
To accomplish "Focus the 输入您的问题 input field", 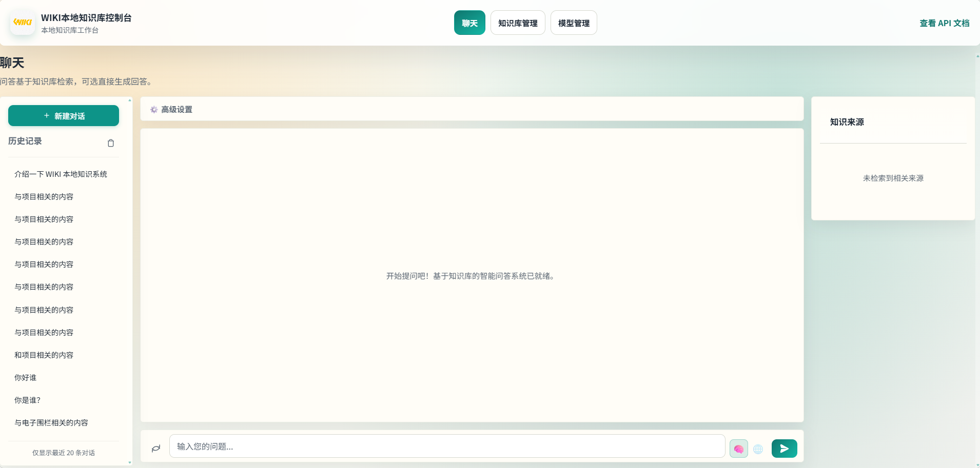I will pos(447,446).
